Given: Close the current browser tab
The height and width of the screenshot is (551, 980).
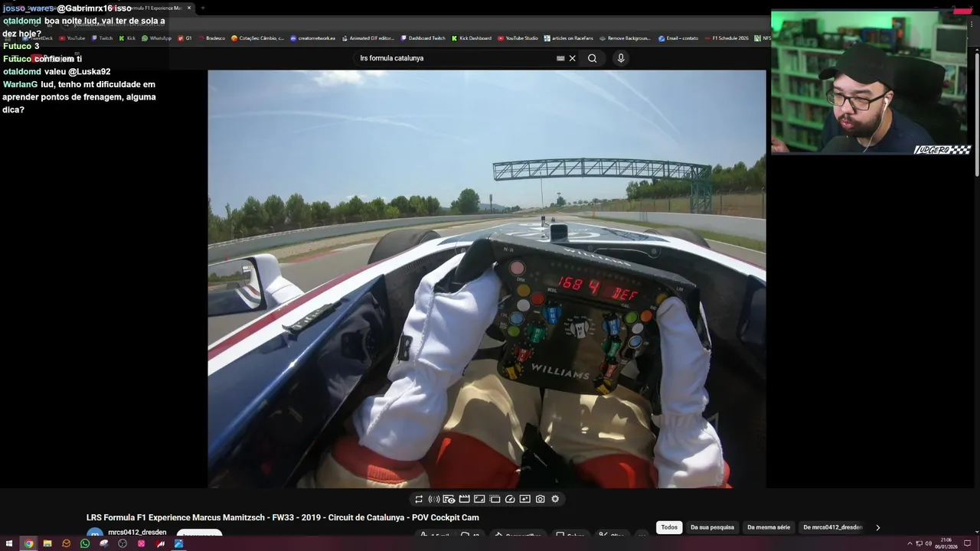Looking at the screenshot, I should pos(189,8).
